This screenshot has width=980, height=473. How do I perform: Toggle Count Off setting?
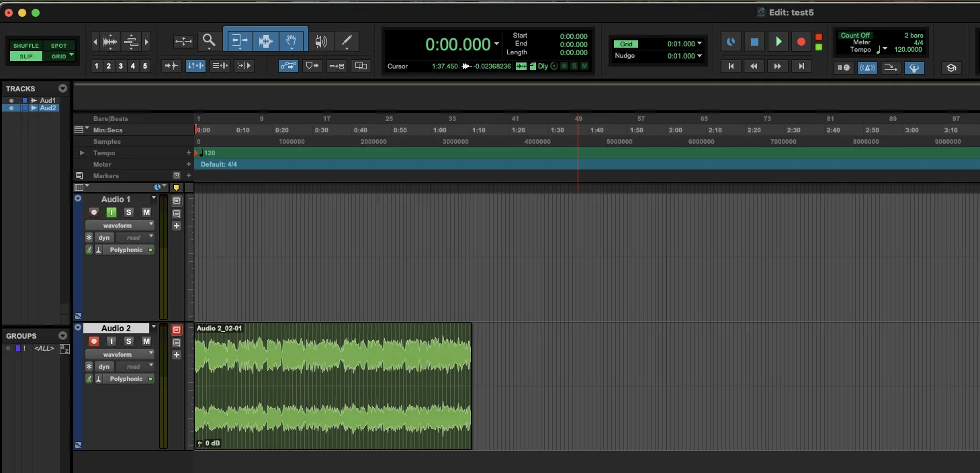pyautogui.click(x=855, y=36)
